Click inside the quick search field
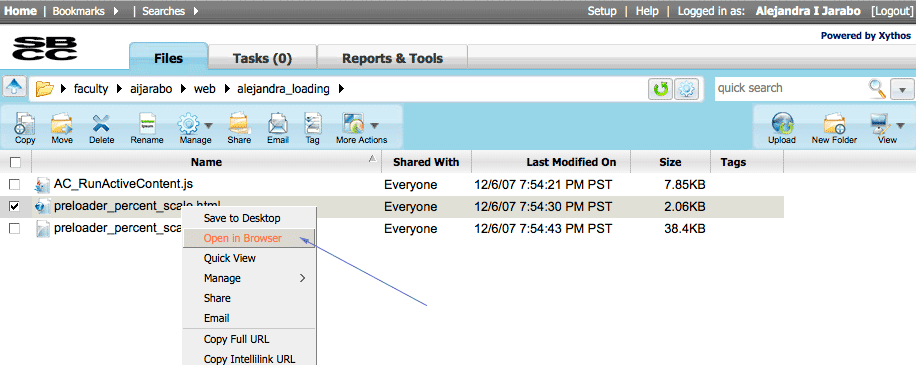Image resolution: width=916 pixels, height=365 pixels. (x=790, y=88)
